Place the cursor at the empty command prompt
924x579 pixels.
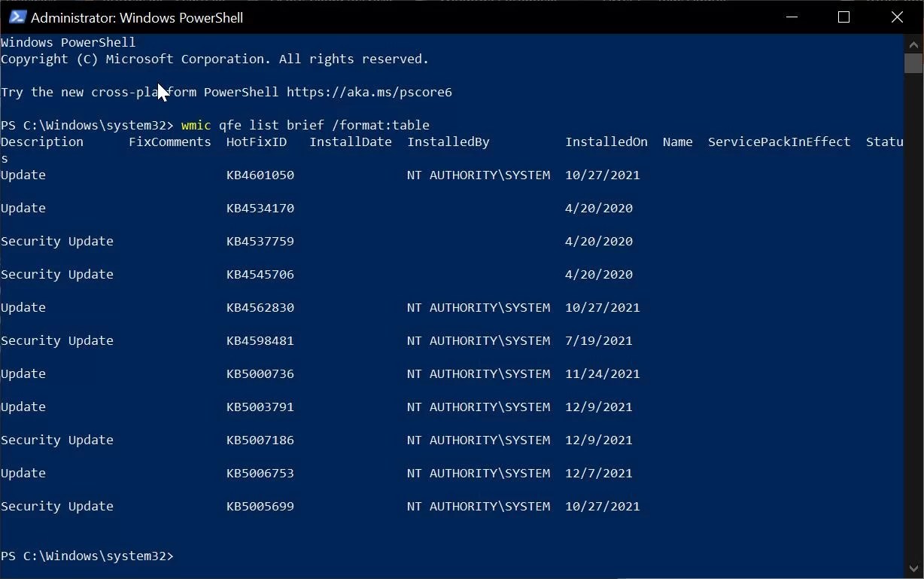tap(184, 556)
